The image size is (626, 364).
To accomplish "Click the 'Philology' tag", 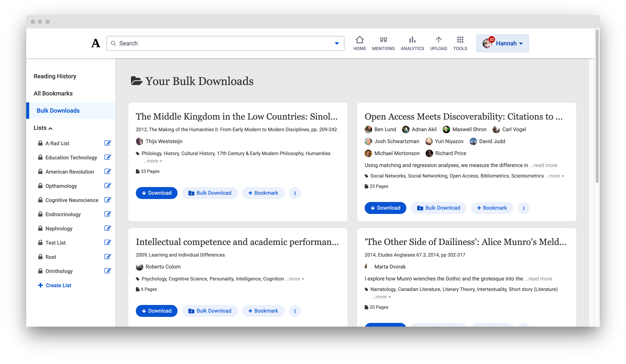I will point(151,154).
